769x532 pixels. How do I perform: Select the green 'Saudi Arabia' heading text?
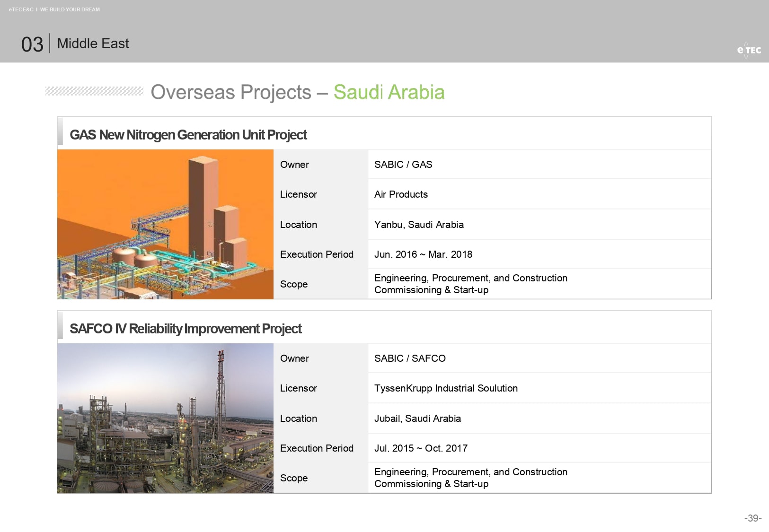click(x=389, y=92)
